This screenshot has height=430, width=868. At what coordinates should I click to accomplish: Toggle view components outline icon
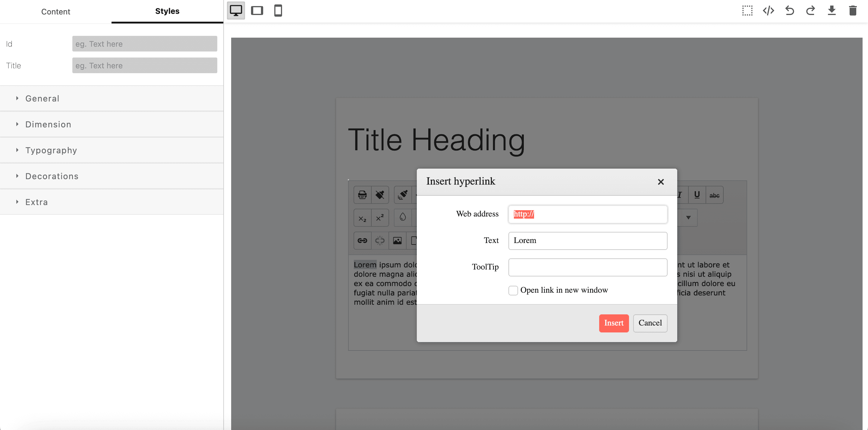pyautogui.click(x=747, y=11)
